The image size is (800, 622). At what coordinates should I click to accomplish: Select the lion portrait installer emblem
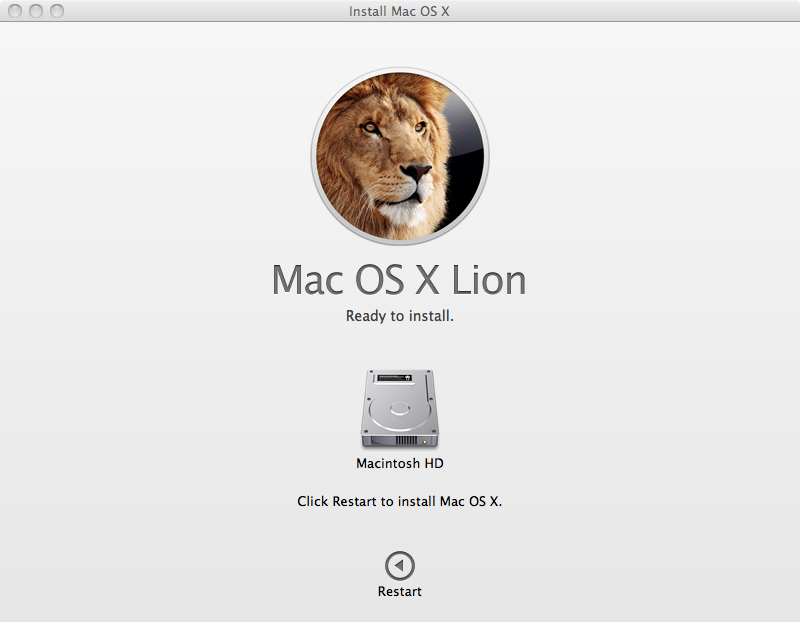pyautogui.click(x=400, y=152)
